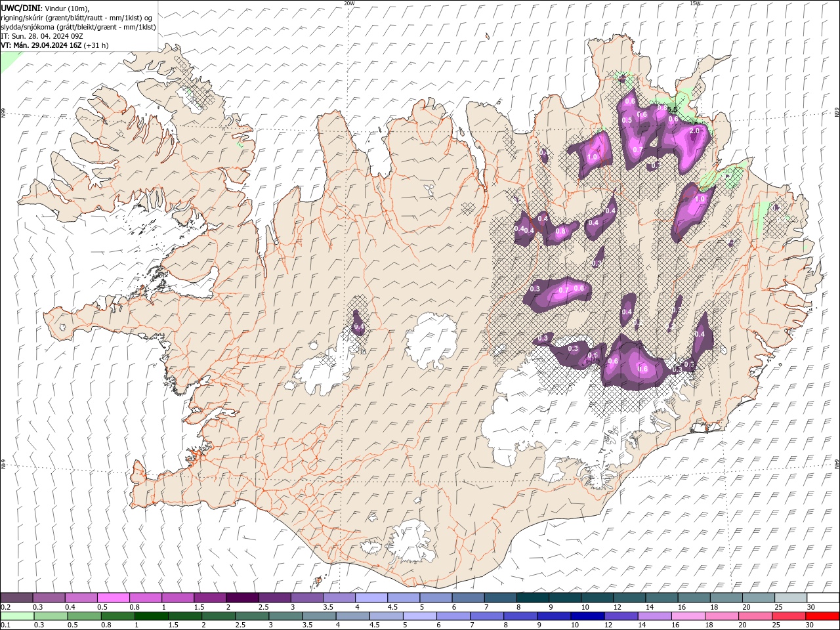Image resolution: width=840 pixels, height=630 pixels.
Task: Pick the dark purple swatch labeled 2 in snow scale
Action: pos(242,597)
